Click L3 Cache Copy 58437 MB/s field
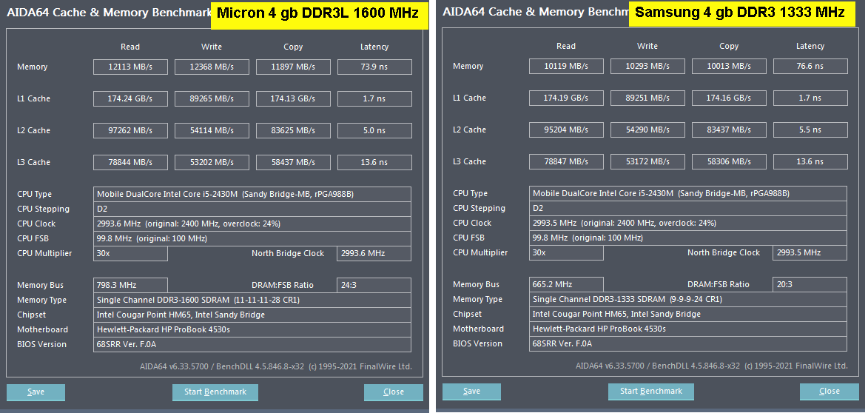868x413 pixels. (x=293, y=163)
